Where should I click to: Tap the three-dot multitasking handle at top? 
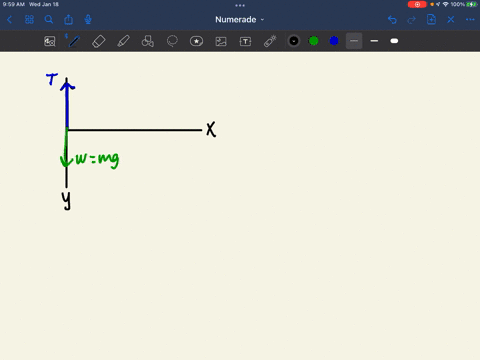click(240, 5)
